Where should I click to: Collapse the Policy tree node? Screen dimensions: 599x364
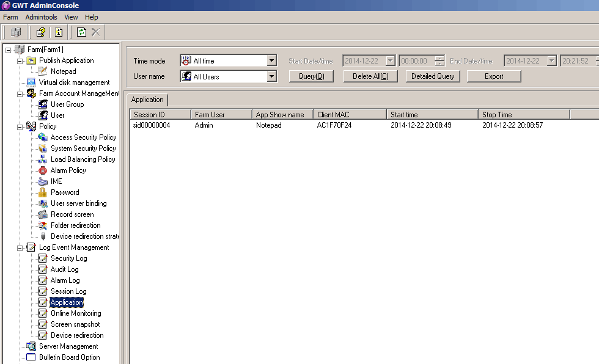pos(20,126)
